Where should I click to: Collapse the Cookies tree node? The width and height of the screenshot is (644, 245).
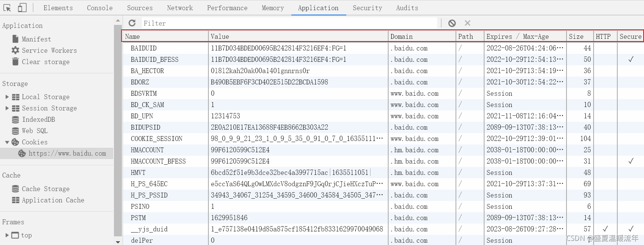[x=7, y=142]
